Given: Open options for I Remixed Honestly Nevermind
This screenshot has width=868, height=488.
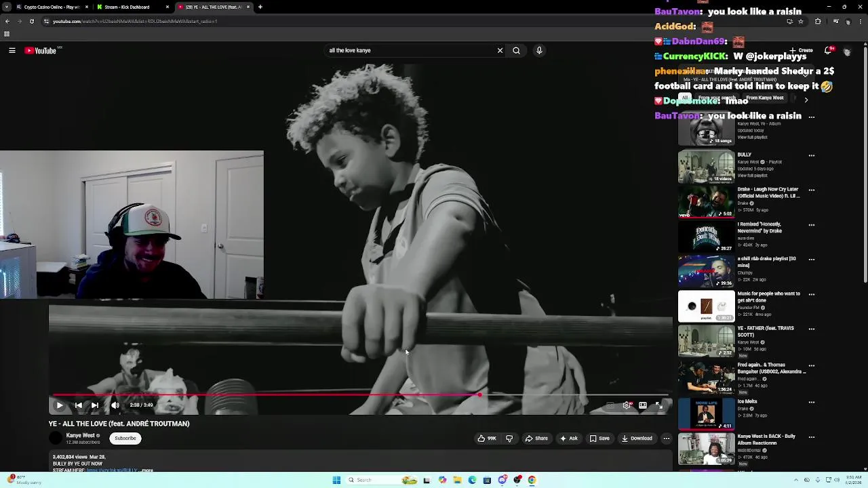Looking at the screenshot, I should [x=812, y=225].
